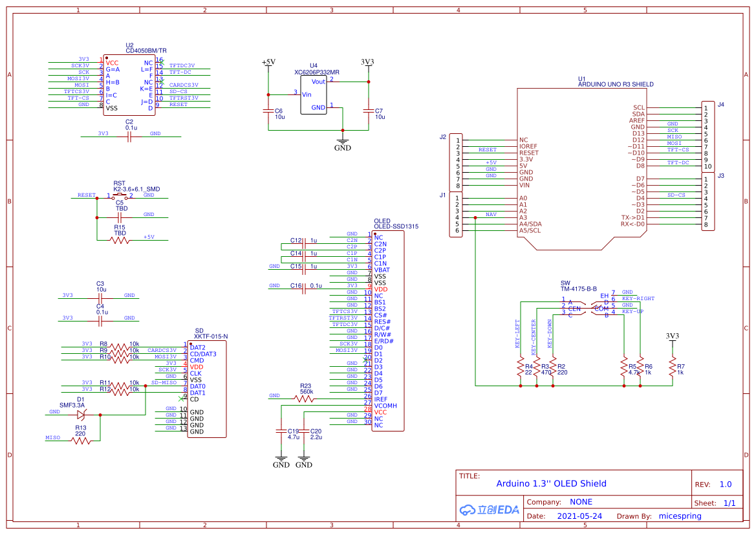The height and width of the screenshot is (535, 756).
Task: Click the drawn by name micespring
Action: coord(679,516)
